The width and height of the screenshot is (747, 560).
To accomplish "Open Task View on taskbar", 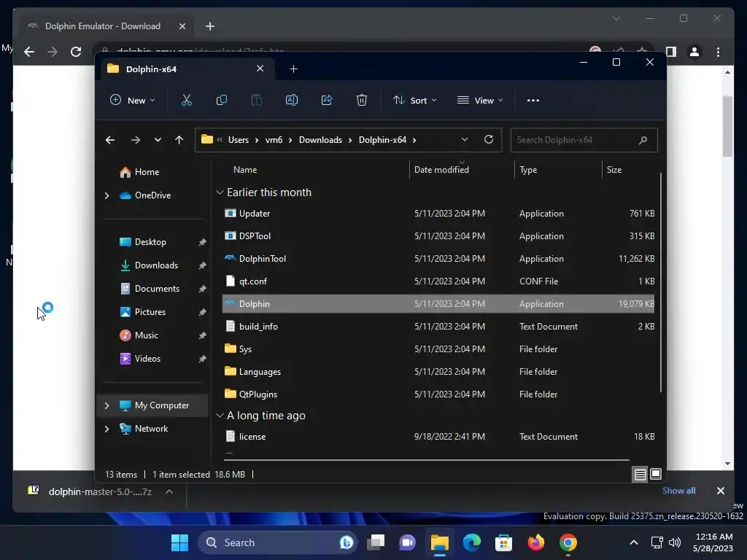I will (x=376, y=542).
